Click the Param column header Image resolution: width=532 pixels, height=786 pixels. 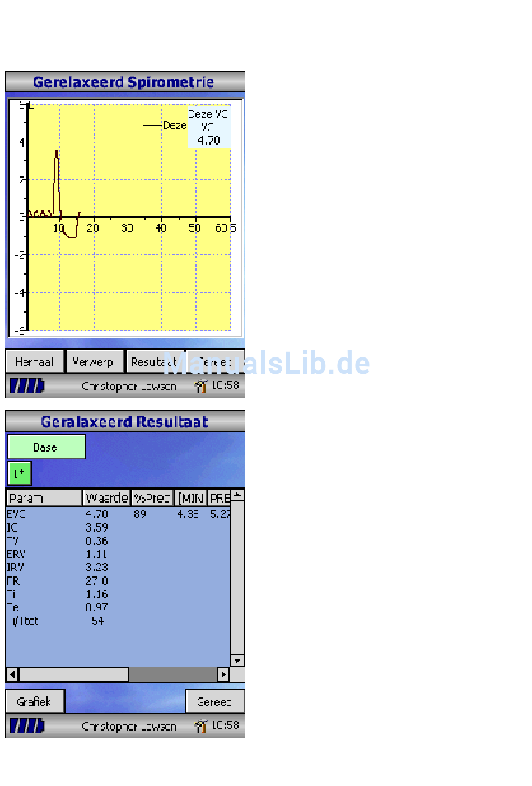[44, 498]
